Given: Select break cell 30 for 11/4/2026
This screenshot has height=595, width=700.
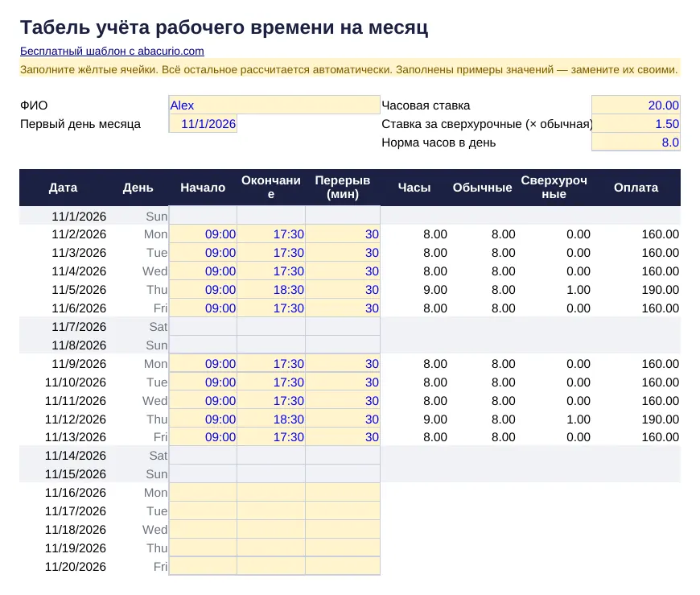Looking at the screenshot, I should [343, 271].
